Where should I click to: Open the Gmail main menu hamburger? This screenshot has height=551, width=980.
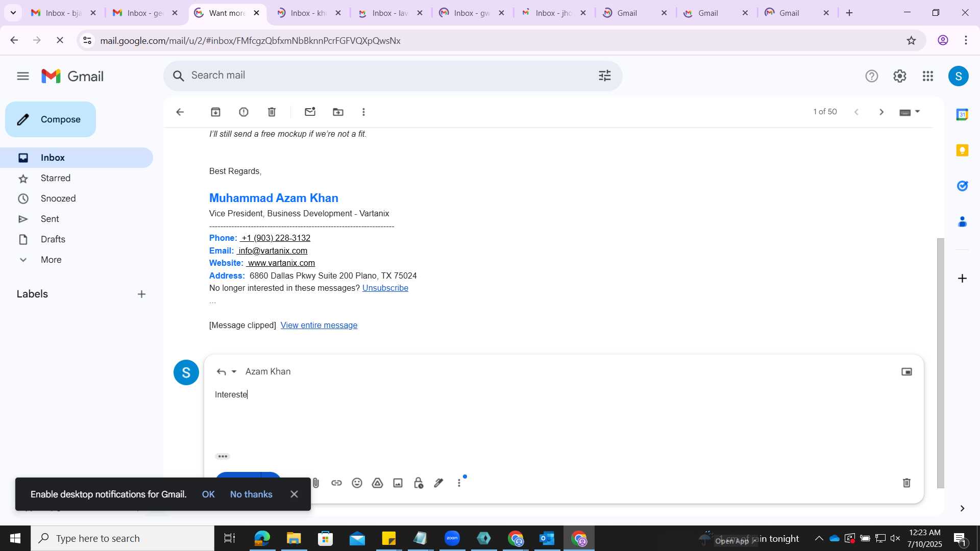pos(22,76)
